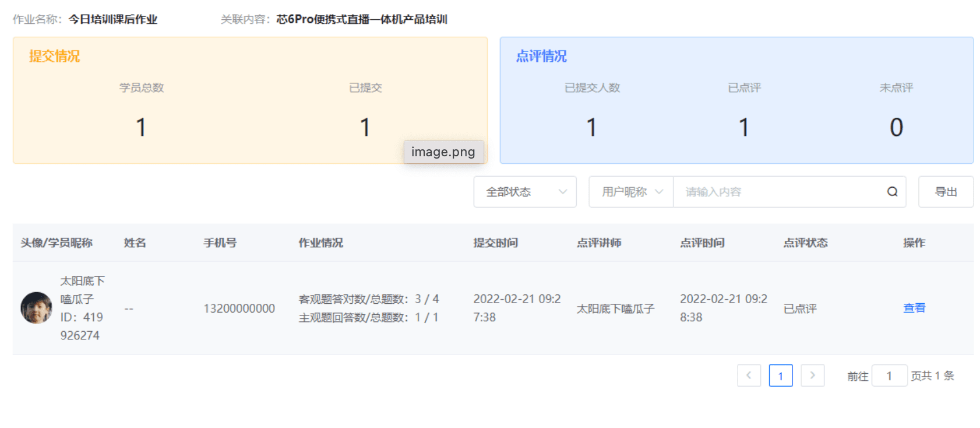Select page 1 in pagination
The image size is (980, 428).
pos(780,376)
